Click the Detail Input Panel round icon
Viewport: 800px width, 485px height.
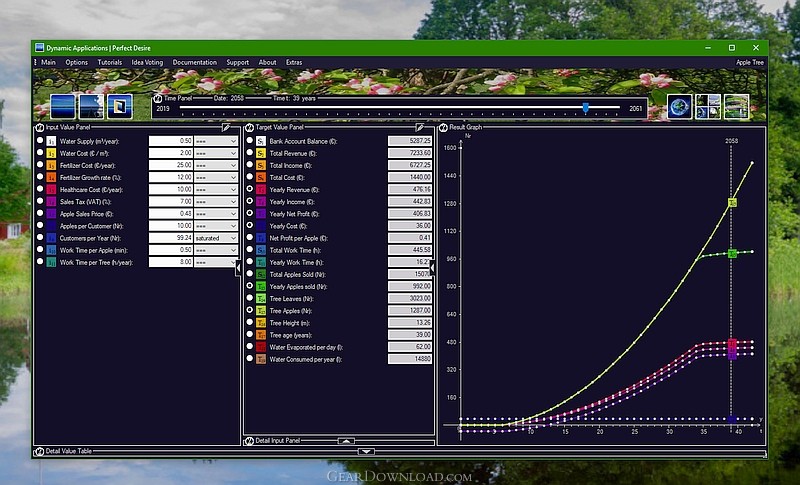(x=249, y=441)
